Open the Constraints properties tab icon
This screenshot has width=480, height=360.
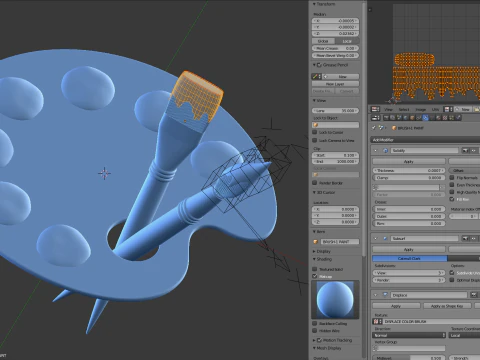pyautogui.click(x=418, y=118)
